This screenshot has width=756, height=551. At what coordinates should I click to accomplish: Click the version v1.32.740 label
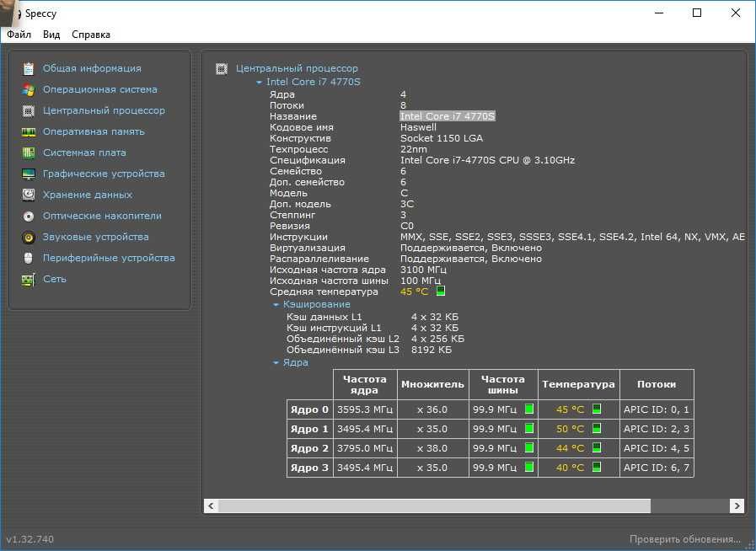(29, 539)
